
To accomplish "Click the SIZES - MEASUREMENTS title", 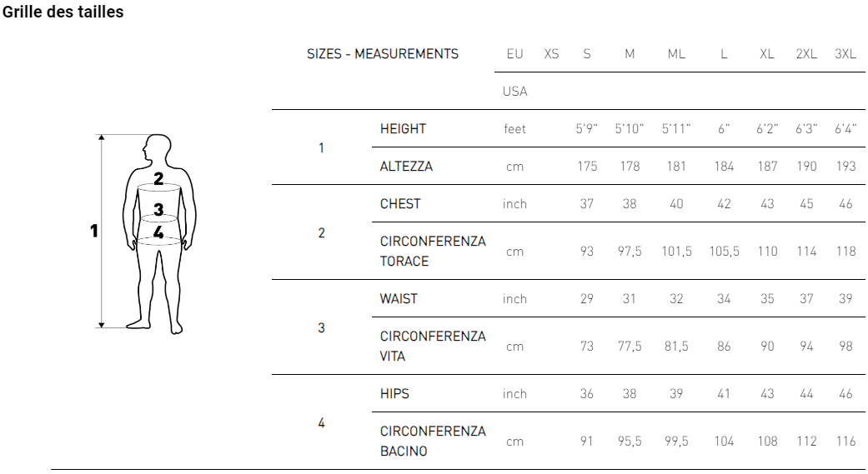I will pos(383,53).
